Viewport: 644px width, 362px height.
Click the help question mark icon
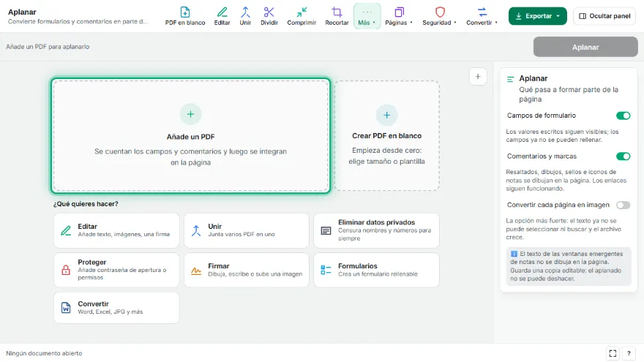(x=629, y=353)
